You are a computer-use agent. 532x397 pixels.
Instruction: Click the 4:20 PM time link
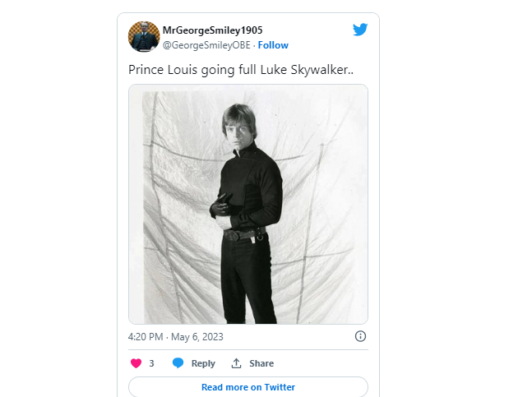click(146, 337)
